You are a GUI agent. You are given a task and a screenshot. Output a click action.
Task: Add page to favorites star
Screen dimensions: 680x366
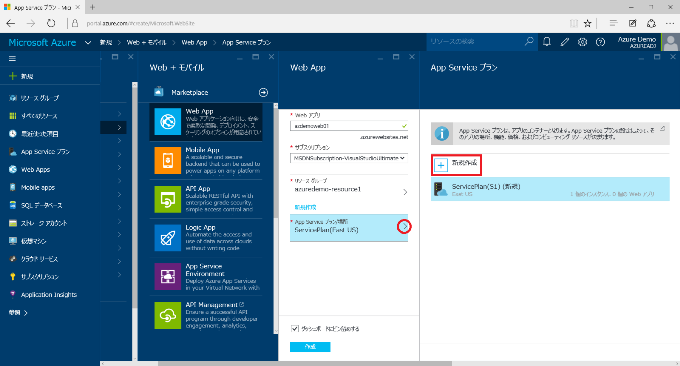click(x=588, y=23)
